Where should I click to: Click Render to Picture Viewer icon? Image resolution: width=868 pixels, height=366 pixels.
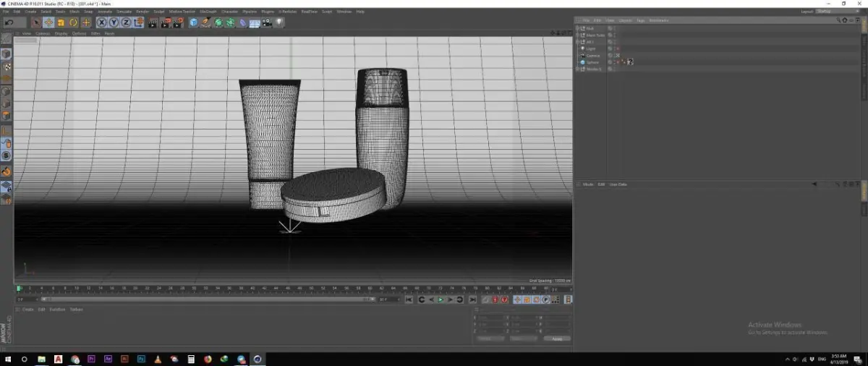click(166, 23)
